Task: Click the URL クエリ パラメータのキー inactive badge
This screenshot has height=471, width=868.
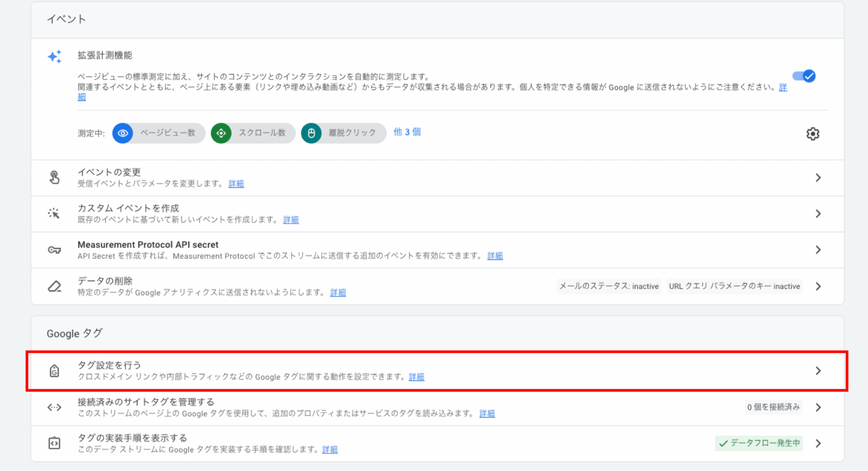Action: (x=735, y=286)
